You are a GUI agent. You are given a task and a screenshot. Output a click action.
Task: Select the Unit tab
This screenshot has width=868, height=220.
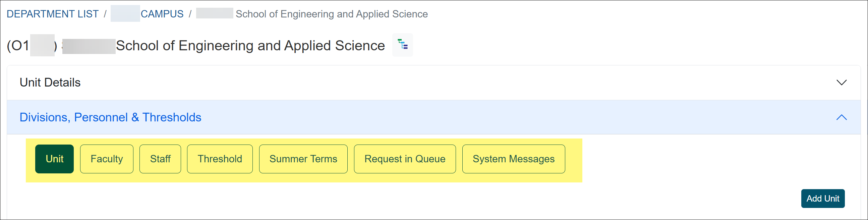pos(54,159)
